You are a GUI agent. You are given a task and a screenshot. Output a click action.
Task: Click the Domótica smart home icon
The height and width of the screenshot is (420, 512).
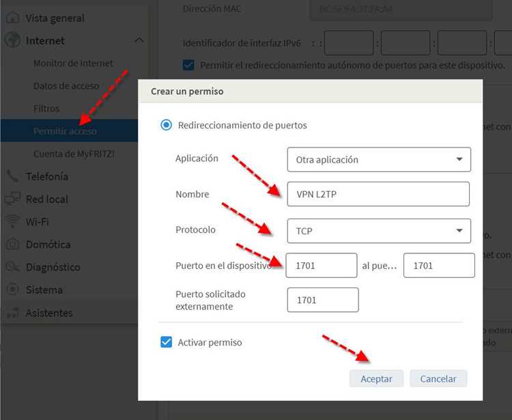click(x=12, y=244)
